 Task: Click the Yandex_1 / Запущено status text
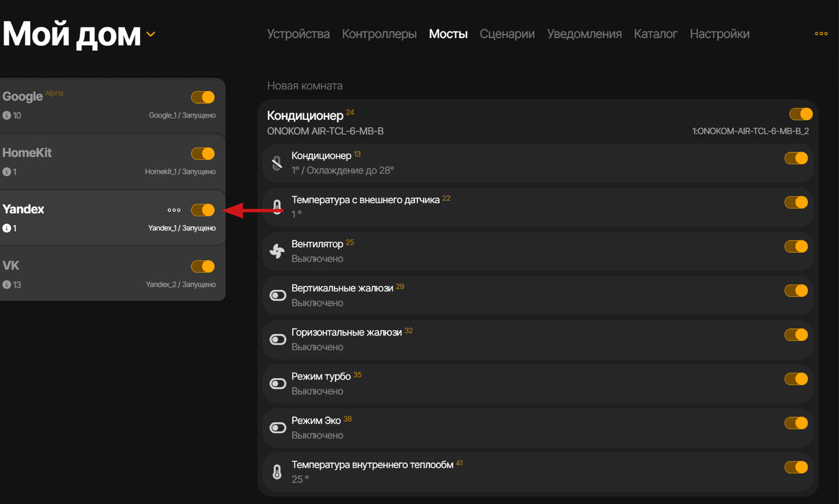[x=182, y=228]
